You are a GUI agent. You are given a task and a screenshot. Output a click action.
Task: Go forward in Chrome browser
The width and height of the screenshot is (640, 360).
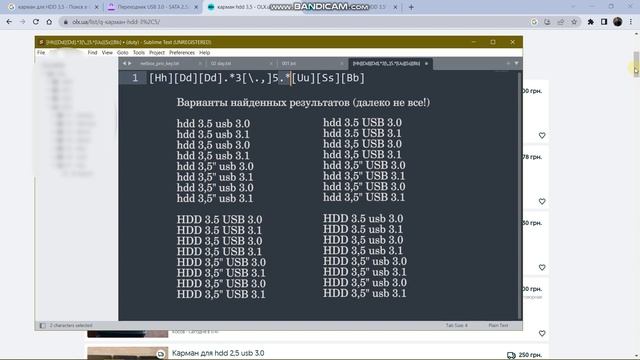click(x=22, y=22)
